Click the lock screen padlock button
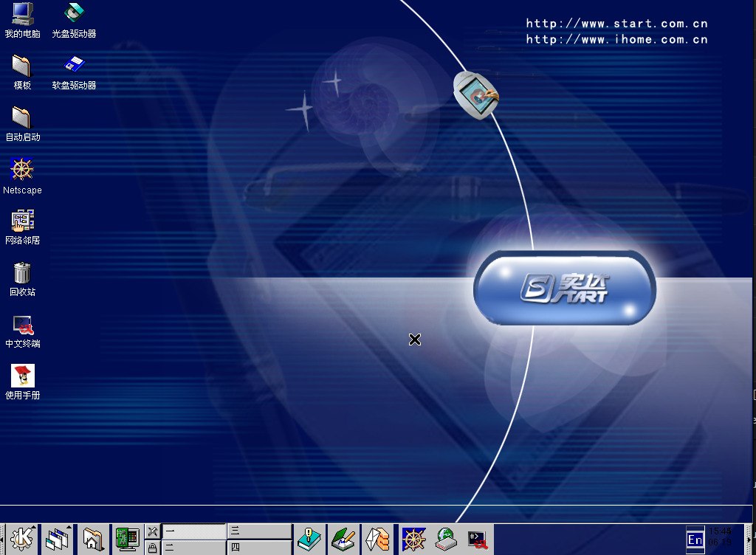Image resolution: width=756 pixels, height=555 pixels. [x=152, y=548]
